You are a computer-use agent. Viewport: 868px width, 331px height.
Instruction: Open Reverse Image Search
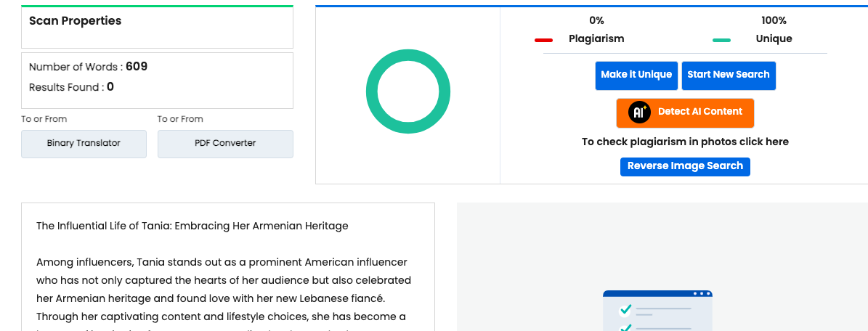pyautogui.click(x=685, y=166)
